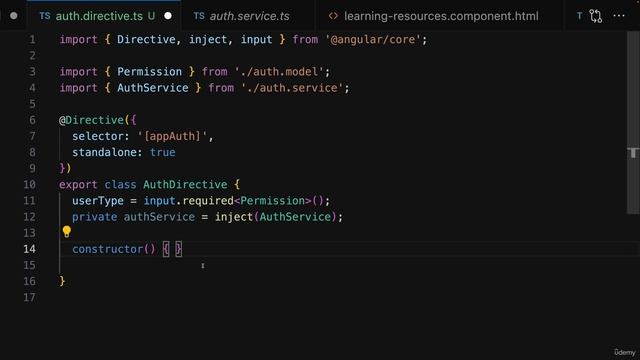Click the 'U' untracked badge on the tab

coord(151,16)
